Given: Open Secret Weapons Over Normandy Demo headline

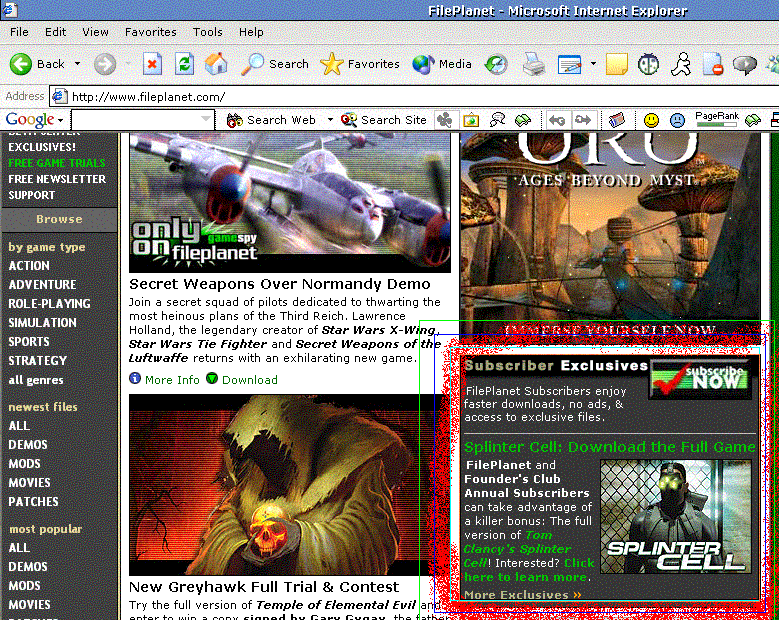Looking at the screenshot, I should click(280, 284).
